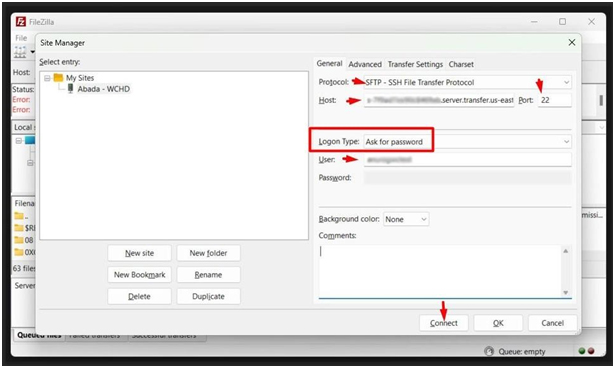The image size is (615, 368).
Task: Click the red activity indicator light
Action: click(591, 351)
